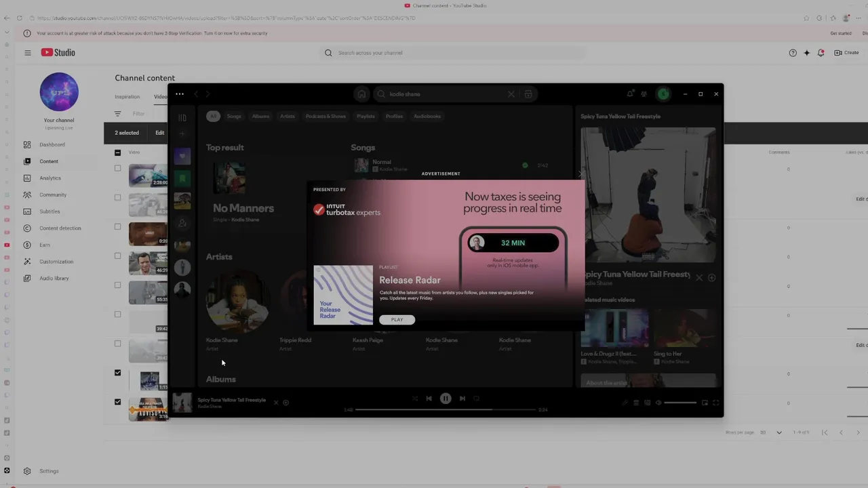
Task: Adjust the Spotify volume slider
Action: (x=680, y=403)
